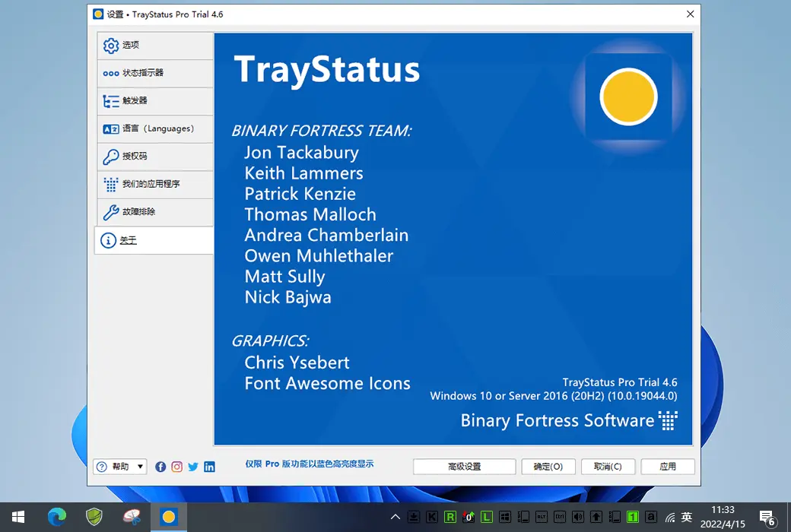Click 'Jon Tackabury' in team list
Screen dimensions: 791x532
(x=302, y=152)
